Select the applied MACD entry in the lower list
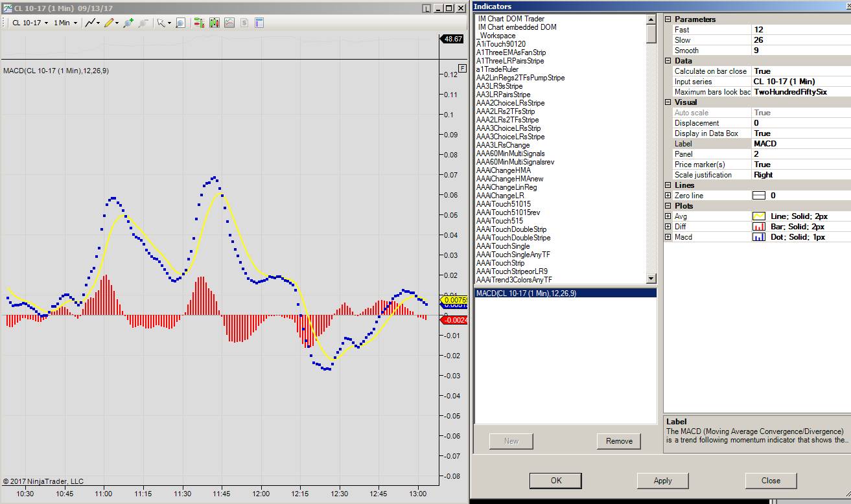851x504 pixels. [565, 293]
